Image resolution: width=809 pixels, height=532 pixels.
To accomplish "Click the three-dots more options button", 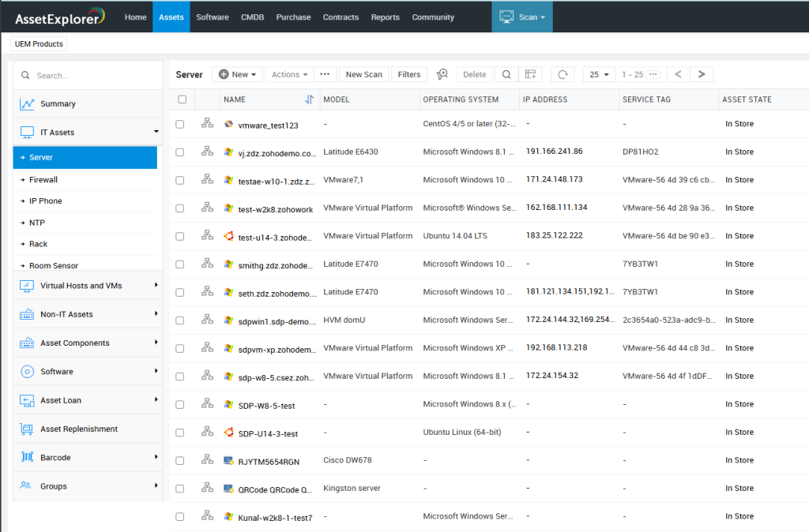I will tap(325, 74).
